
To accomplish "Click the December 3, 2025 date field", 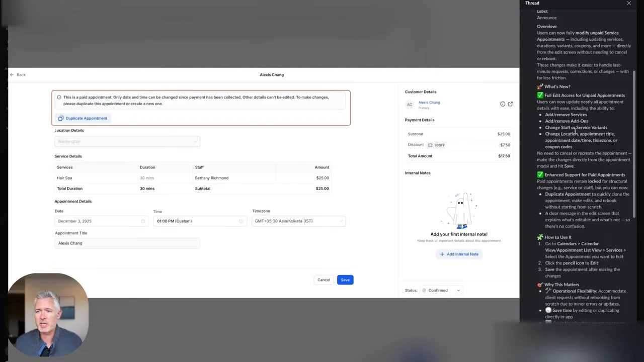I will (x=102, y=221).
